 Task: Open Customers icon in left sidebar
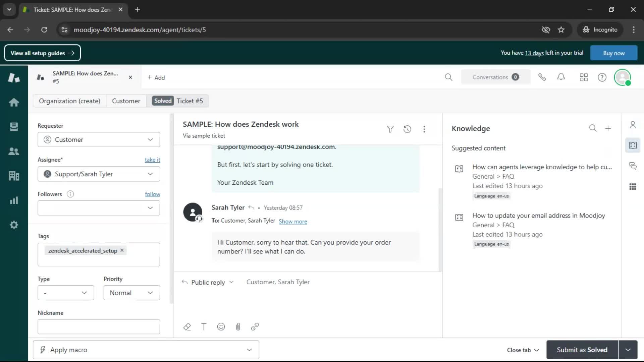[14, 151]
